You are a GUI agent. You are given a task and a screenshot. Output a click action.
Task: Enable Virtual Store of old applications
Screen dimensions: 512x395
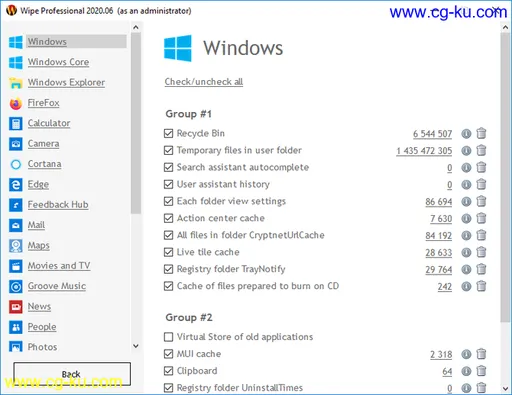169,337
